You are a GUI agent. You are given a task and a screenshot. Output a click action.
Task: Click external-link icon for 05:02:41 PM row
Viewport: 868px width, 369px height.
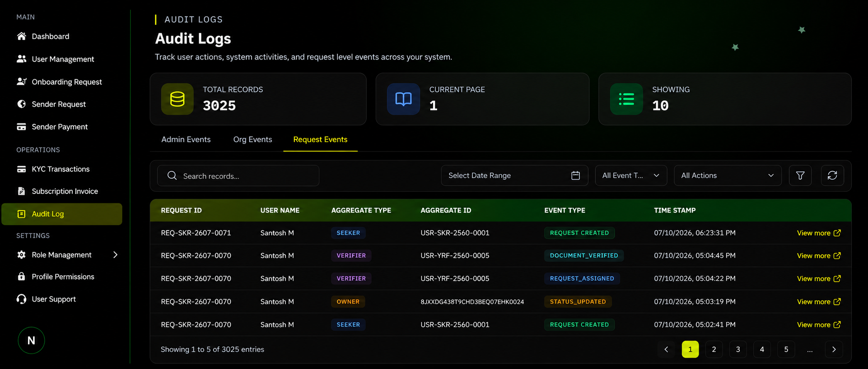point(837,324)
